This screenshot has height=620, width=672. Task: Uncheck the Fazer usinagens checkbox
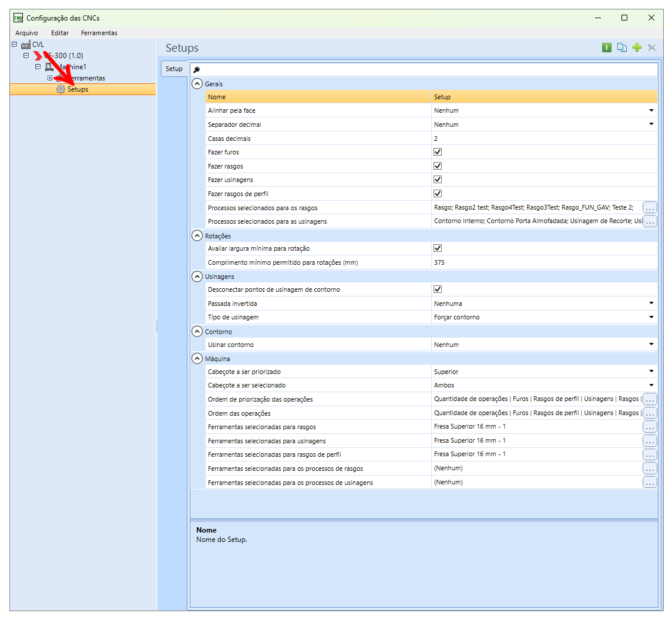pos(438,180)
